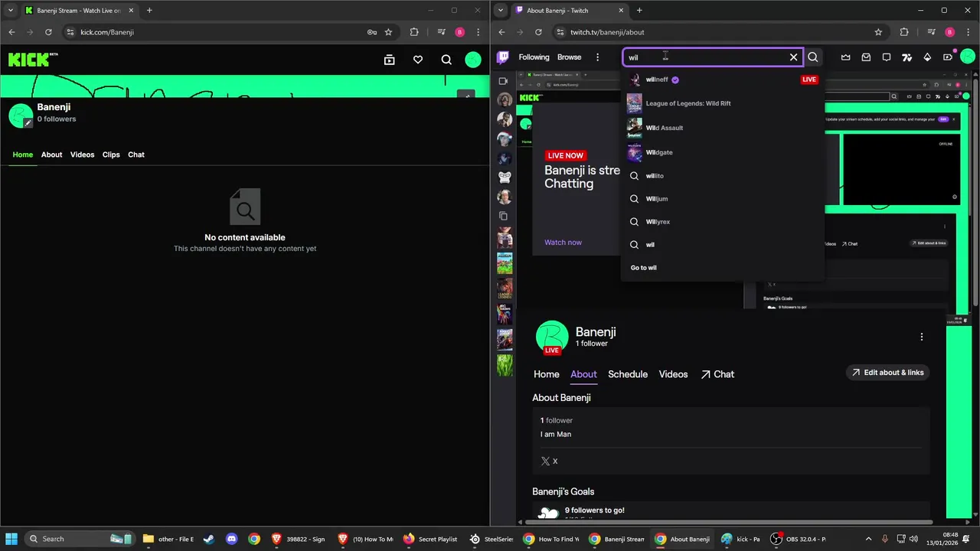
Task: Open the Twitch Schedule tab
Action: click(x=628, y=374)
